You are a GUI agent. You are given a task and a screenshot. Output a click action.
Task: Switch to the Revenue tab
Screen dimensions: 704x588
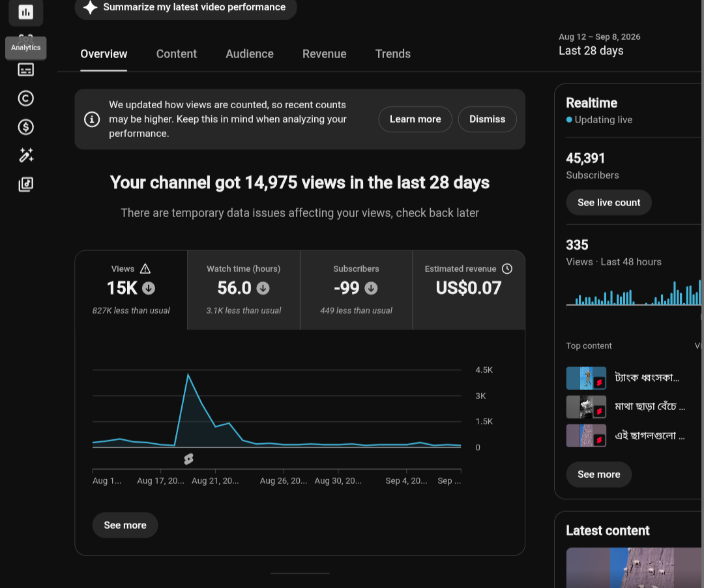point(324,54)
